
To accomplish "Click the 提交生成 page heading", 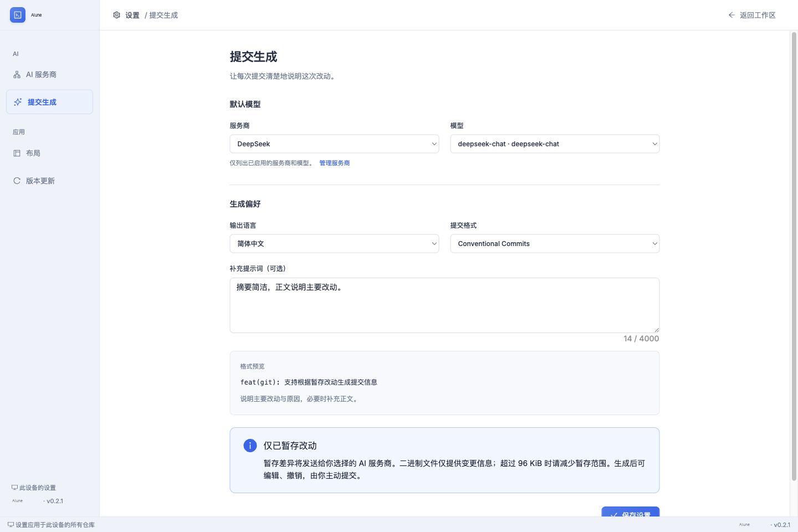I will pyautogui.click(x=253, y=57).
